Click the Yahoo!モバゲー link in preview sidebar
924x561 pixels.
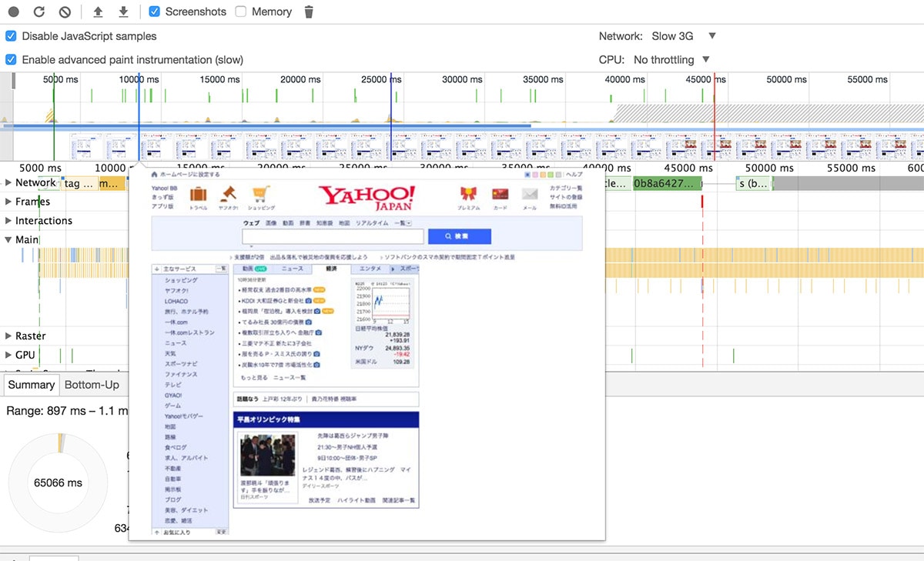coord(184,416)
